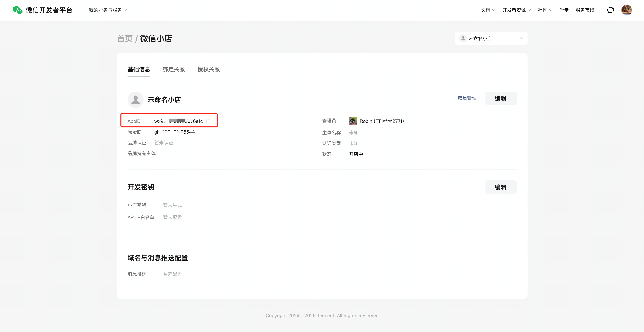Click the WeChat Developer Platform logo
Screen dimensions: 644x332
click(42, 10)
